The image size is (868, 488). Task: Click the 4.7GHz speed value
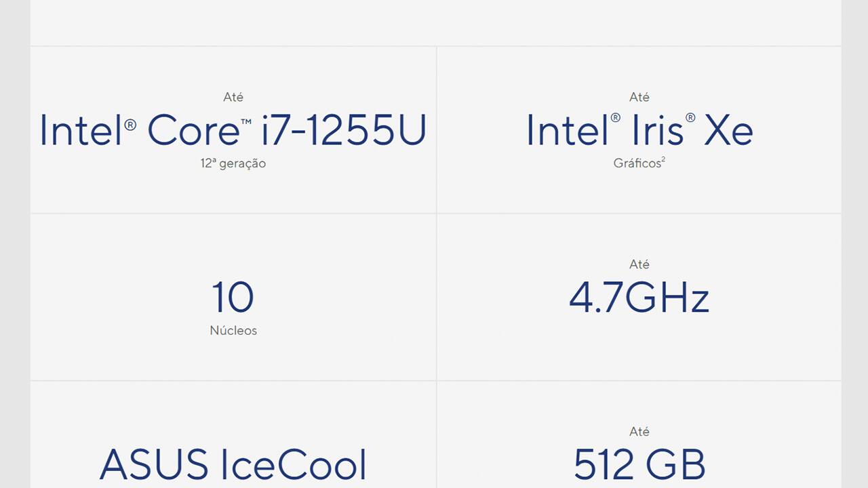click(x=639, y=297)
